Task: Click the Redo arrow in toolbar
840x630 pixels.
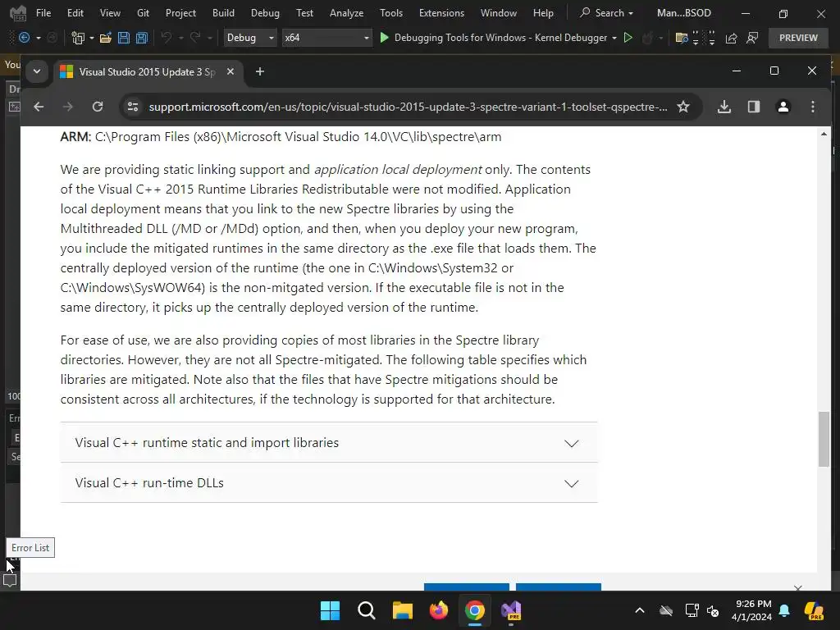Action: coord(195,38)
